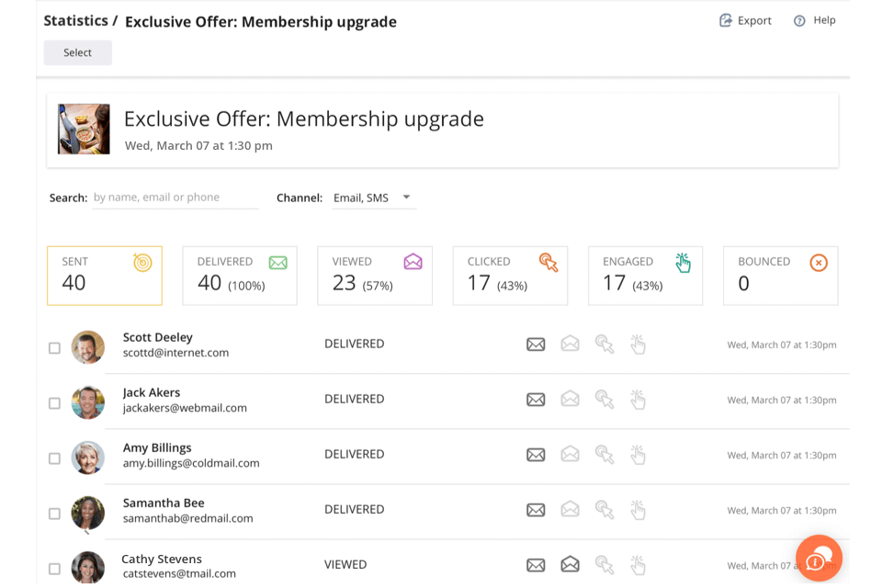The width and height of the screenshot is (882, 588).
Task: Click the campaign title heading in card
Action: 304,119
